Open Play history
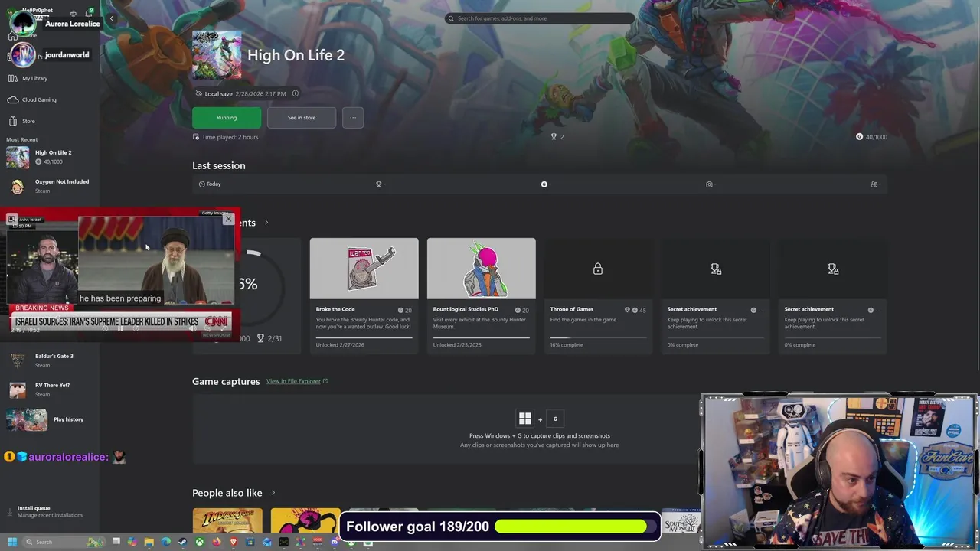This screenshot has width=980, height=551. [49, 419]
